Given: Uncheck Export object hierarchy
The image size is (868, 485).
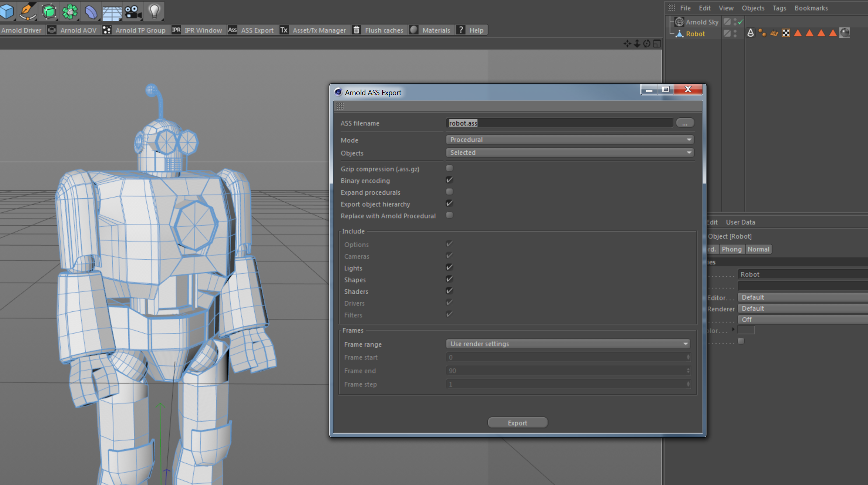Looking at the screenshot, I should 449,203.
